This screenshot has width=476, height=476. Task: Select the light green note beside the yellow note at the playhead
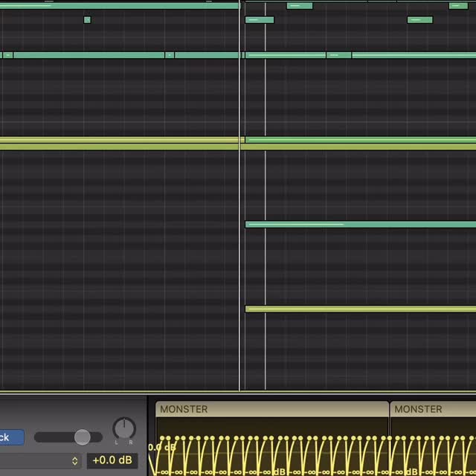click(361, 140)
